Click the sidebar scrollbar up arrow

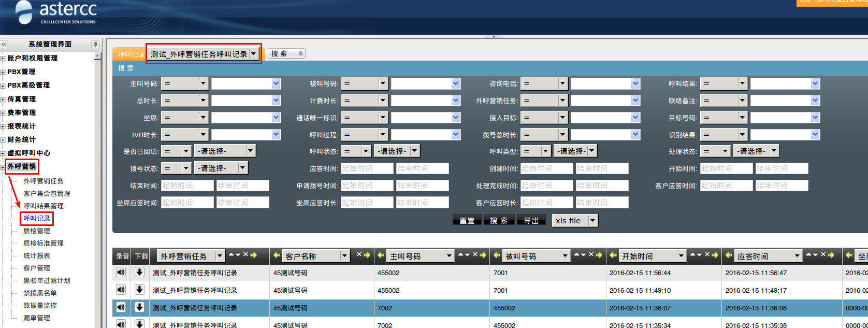click(97, 55)
